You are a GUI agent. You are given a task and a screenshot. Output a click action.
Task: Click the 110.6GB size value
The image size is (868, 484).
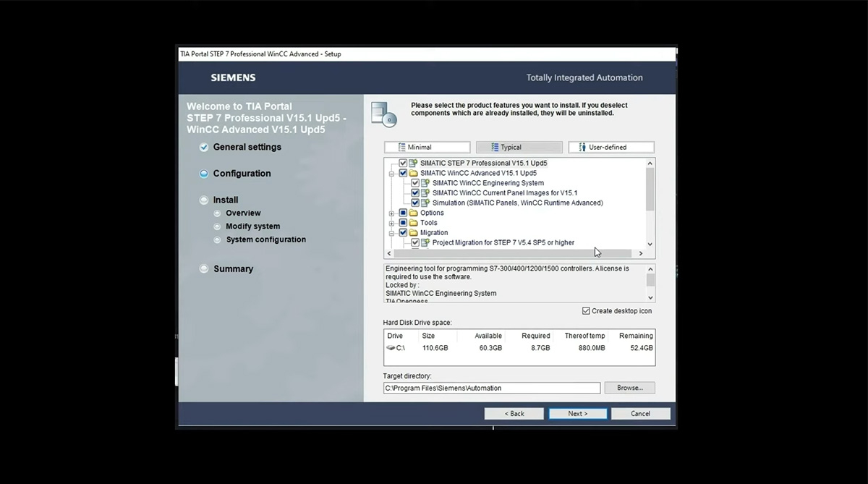(x=435, y=348)
